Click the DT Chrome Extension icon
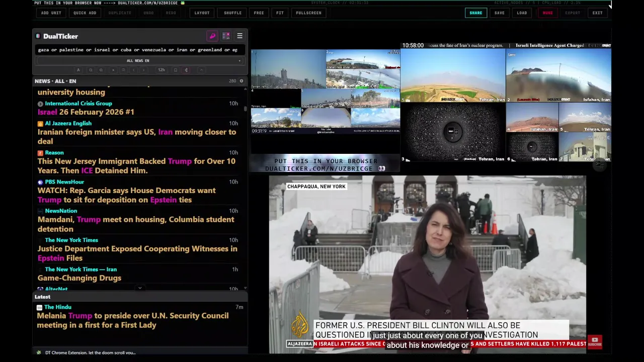The image size is (644, 362). pos(39,352)
